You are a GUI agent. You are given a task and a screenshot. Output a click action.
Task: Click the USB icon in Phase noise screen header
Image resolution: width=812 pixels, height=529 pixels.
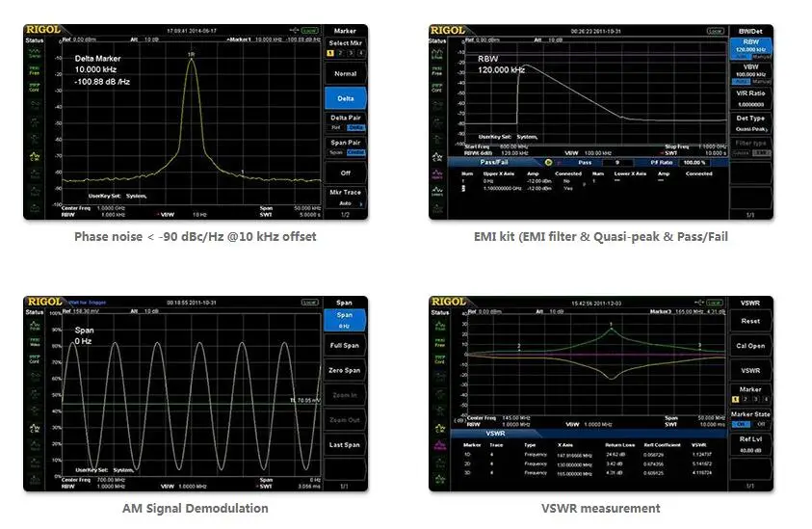[x=294, y=31]
